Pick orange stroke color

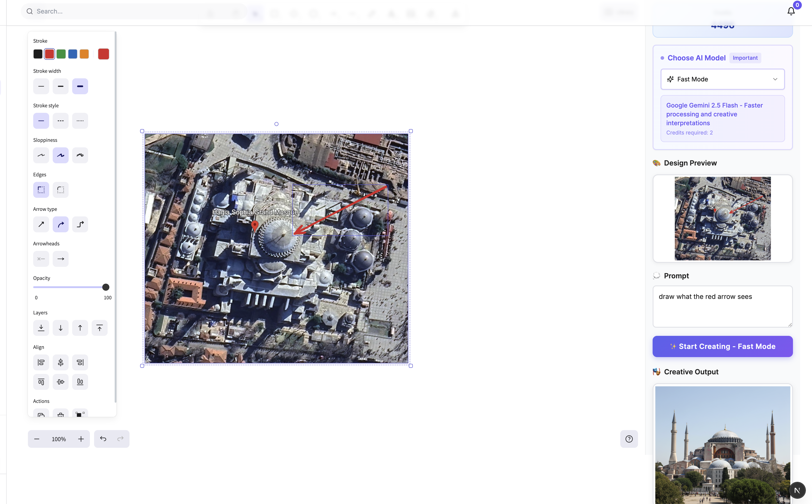(84, 54)
